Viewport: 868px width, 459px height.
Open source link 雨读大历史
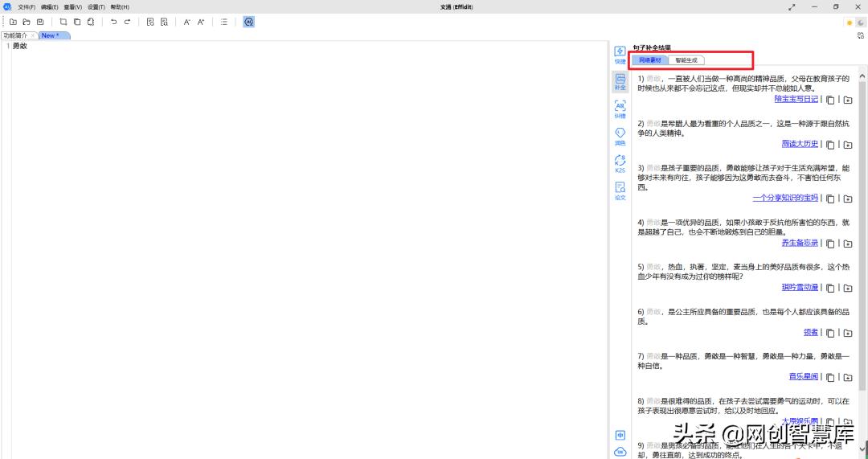[800, 143]
